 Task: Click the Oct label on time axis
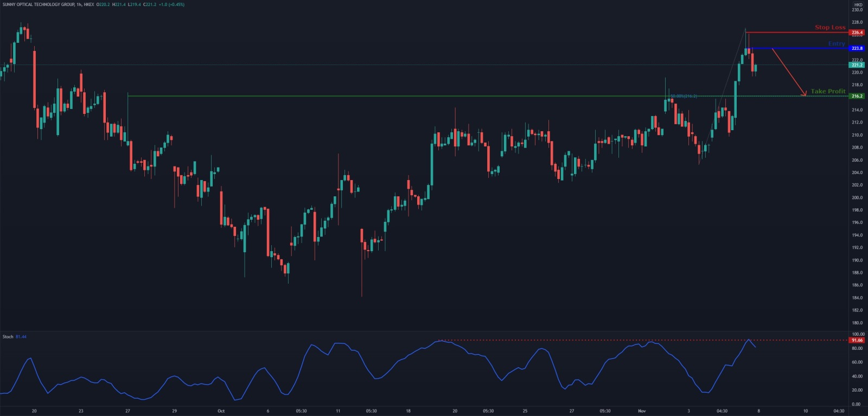221,411
